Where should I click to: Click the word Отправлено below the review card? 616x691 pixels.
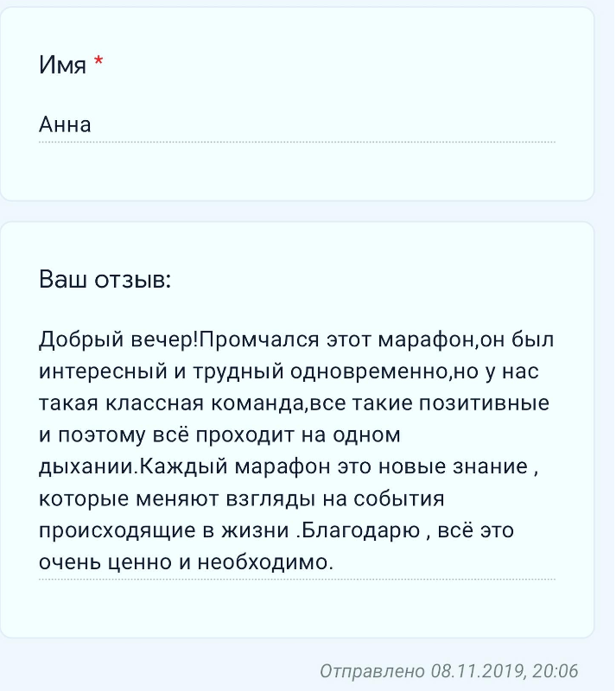[372, 671]
